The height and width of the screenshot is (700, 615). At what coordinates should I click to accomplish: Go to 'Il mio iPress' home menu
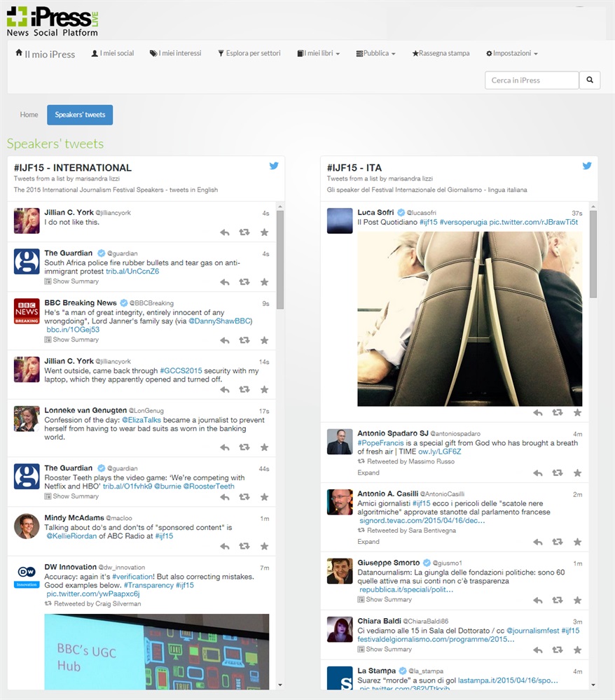pyautogui.click(x=45, y=54)
